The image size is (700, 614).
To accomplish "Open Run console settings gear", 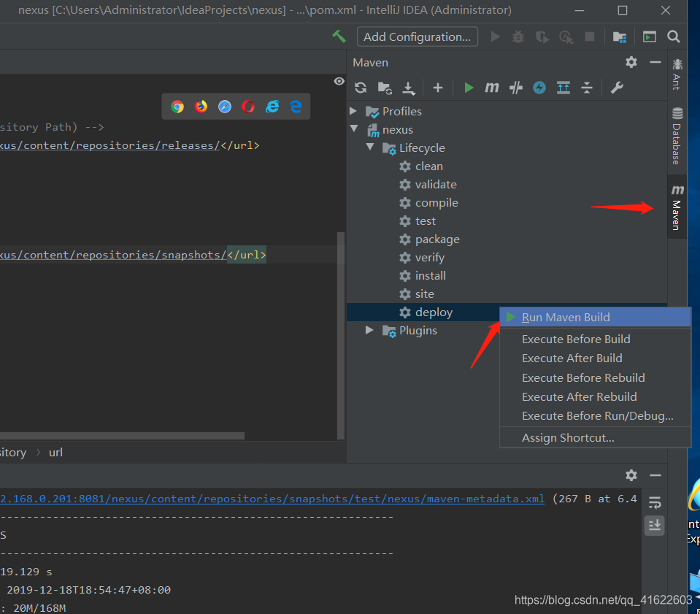I will (631, 475).
